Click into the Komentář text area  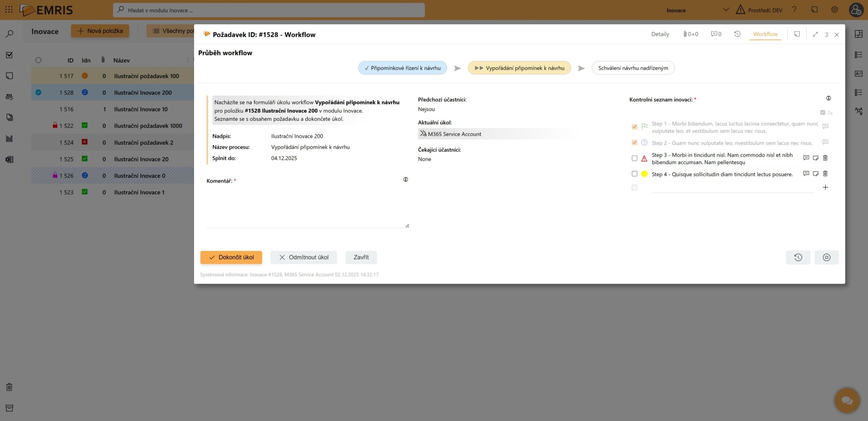pos(308,207)
